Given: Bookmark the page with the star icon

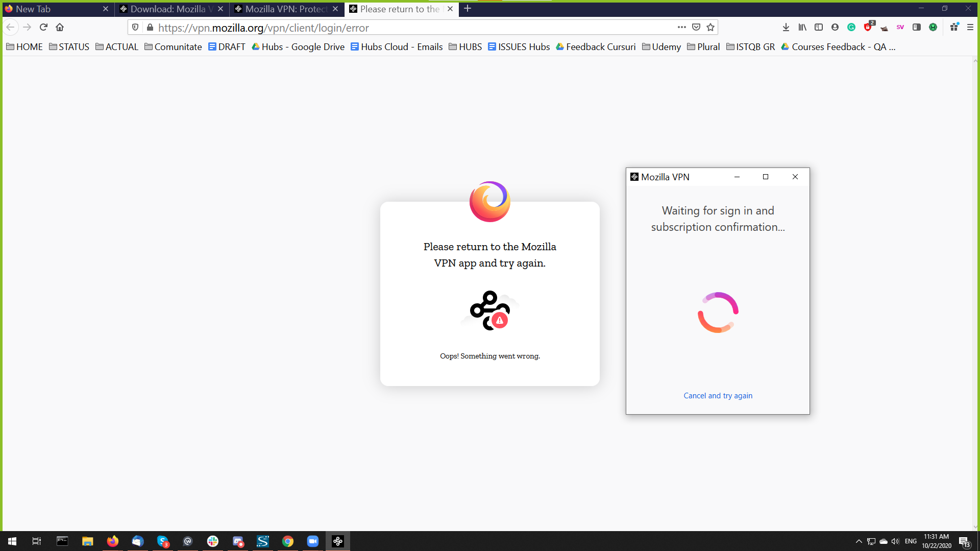Looking at the screenshot, I should pos(710,27).
